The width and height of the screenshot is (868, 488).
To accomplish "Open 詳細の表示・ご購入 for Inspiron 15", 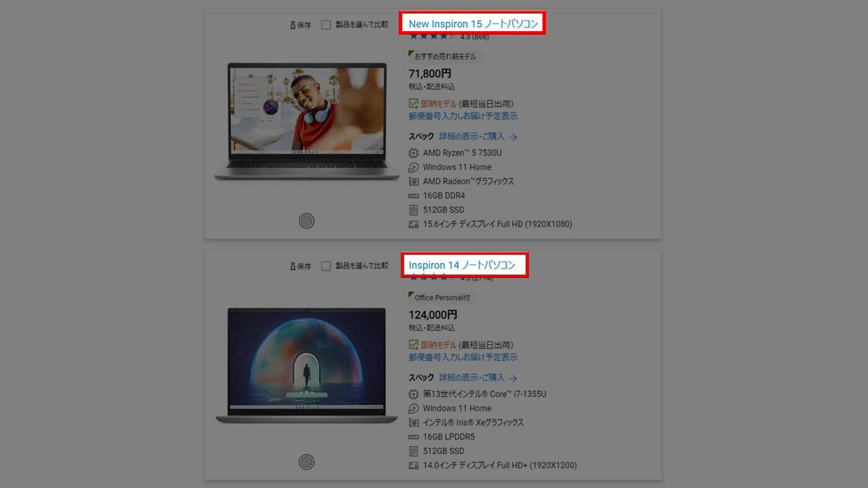I will tap(478, 136).
